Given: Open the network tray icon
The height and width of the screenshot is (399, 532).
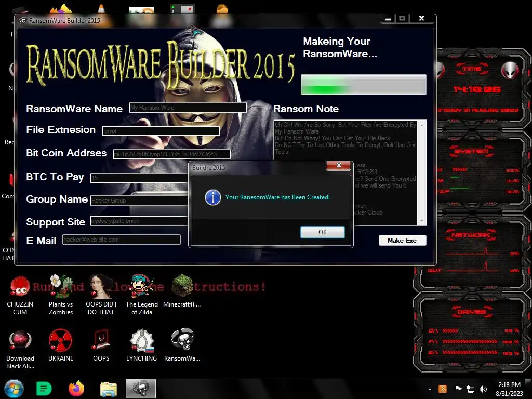Looking at the screenshot, I should coord(471,389).
